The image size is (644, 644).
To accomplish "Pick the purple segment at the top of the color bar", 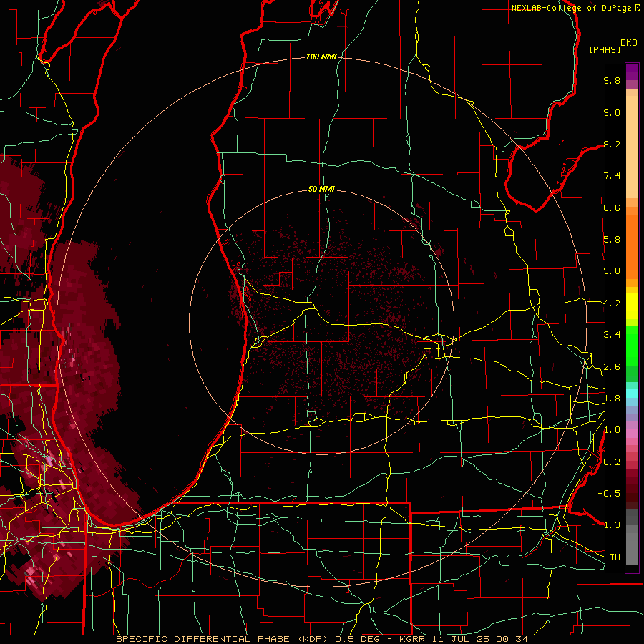I will click(x=632, y=72).
